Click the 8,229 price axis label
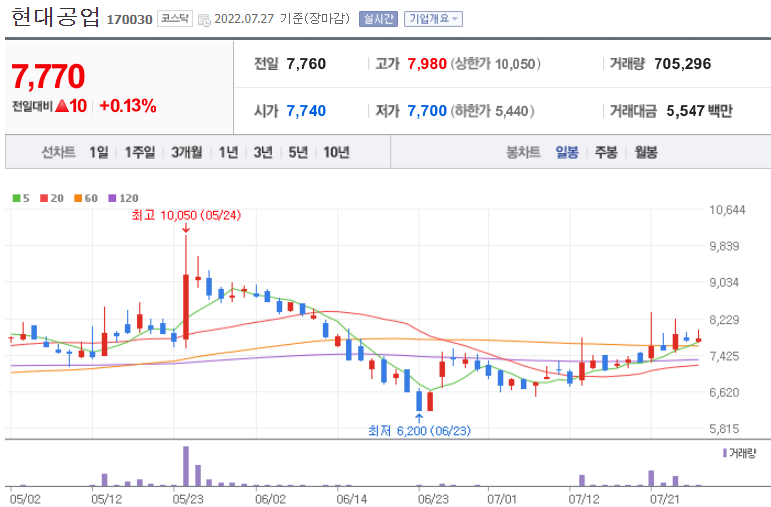This screenshot has width=771, height=507. coord(724,320)
